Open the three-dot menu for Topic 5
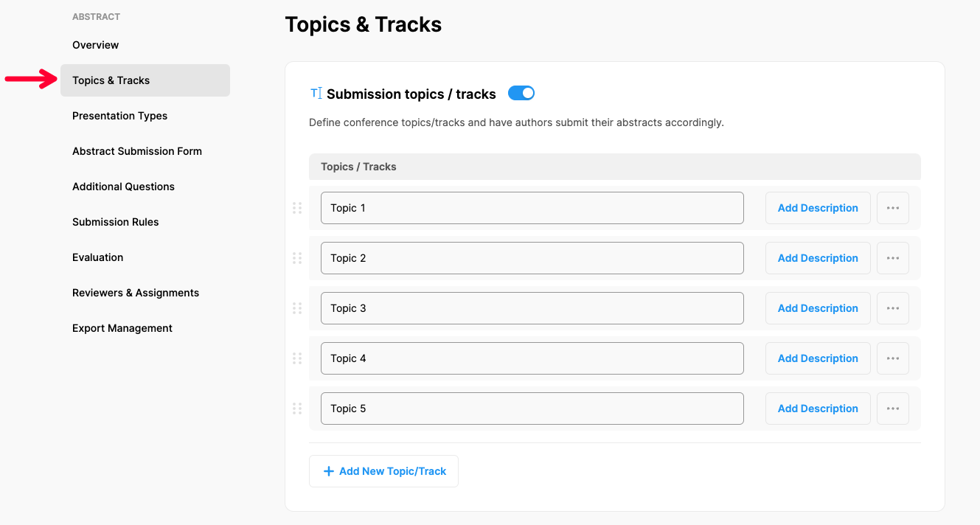 pyautogui.click(x=892, y=408)
